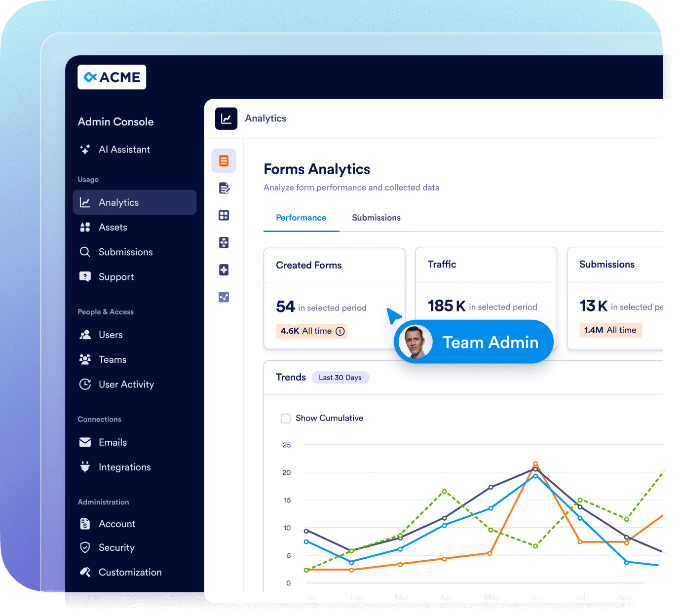Open the Last 30 Days period selector
The image size is (679, 616).
[x=340, y=378]
